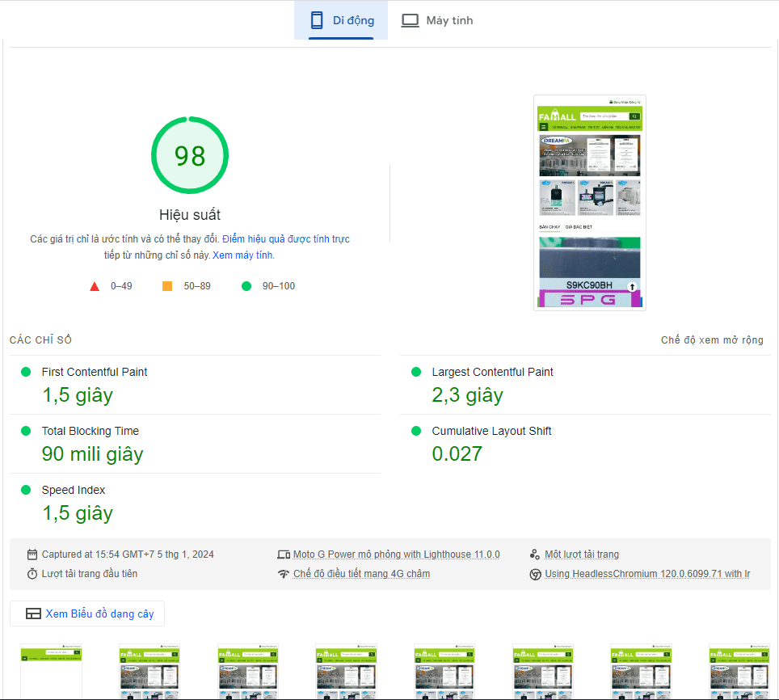Click the stopwatch icon beside Lượt tải trang đầu tiên
Viewport: 779px width, 700px height.
click(x=32, y=574)
